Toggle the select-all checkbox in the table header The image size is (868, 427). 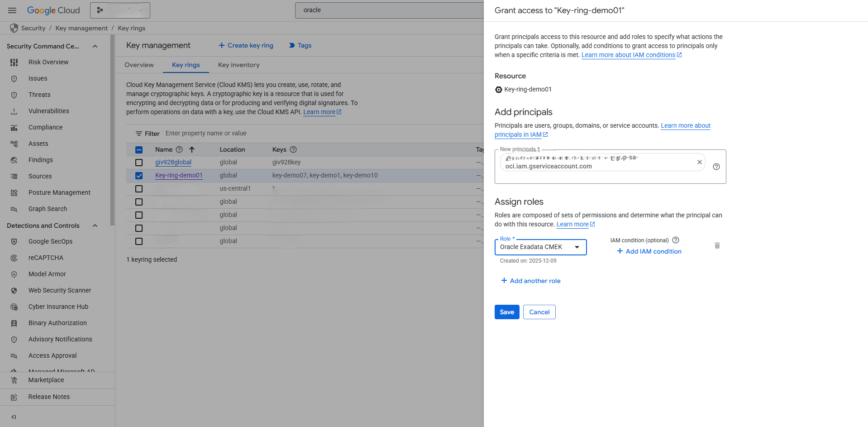tap(138, 149)
